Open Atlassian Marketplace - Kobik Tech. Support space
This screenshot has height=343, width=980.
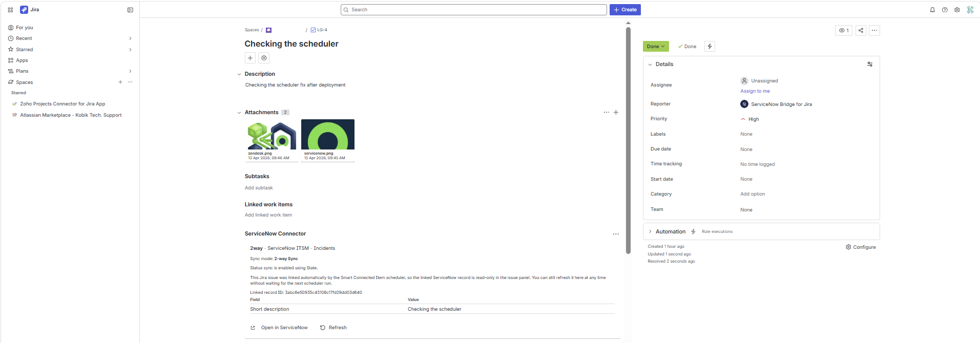(x=71, y=115)
